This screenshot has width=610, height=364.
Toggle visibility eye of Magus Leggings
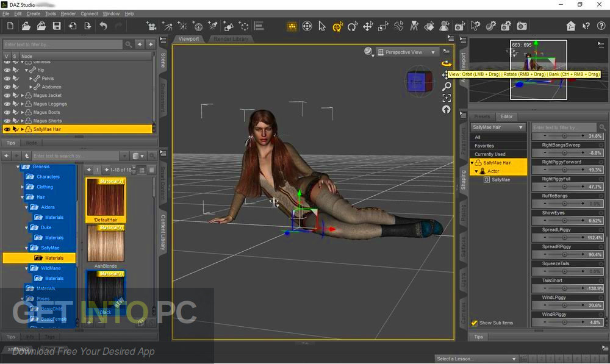pyautogui.click(x=7, y=104)
